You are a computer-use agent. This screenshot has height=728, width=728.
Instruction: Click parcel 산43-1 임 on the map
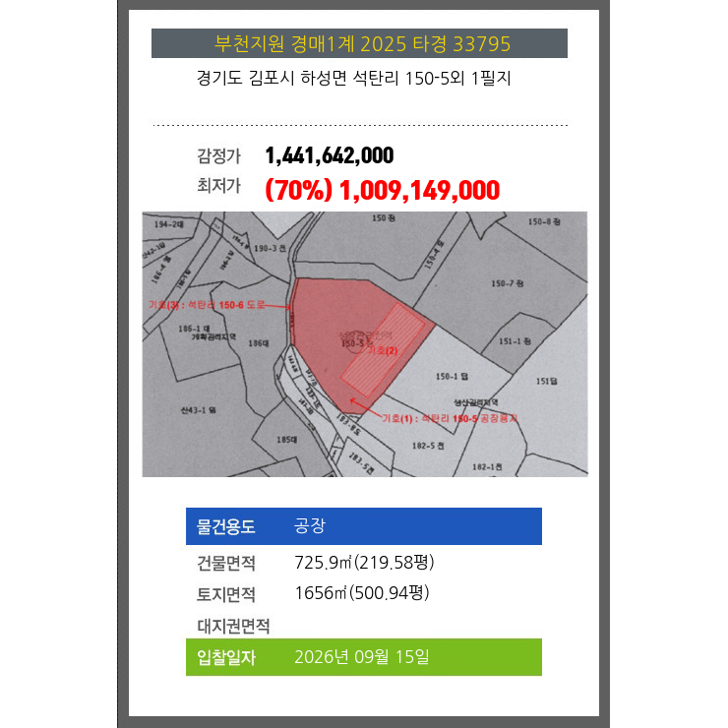[x=199, y=410]
